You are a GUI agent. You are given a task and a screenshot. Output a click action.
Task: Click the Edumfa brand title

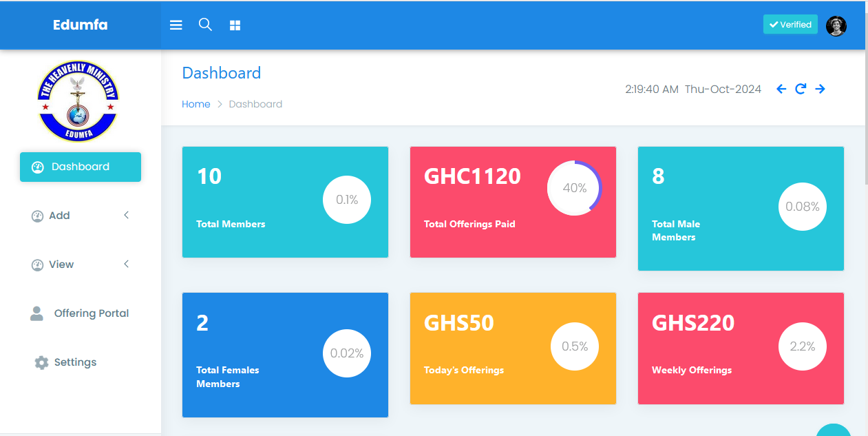pos(81,25)
